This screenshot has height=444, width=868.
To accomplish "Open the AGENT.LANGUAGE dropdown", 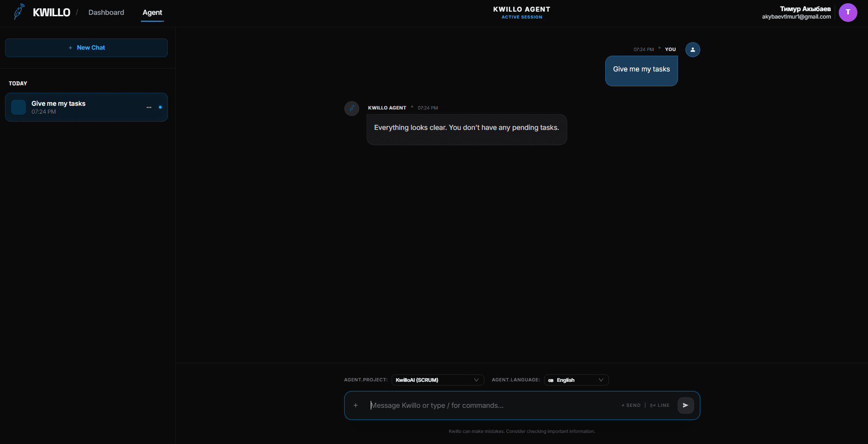I will click(576, 380).
